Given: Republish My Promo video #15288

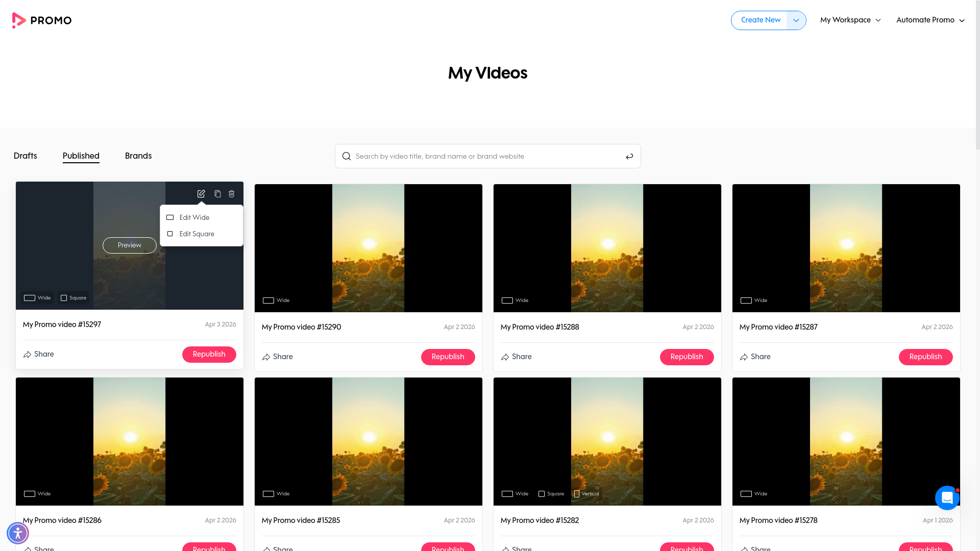Looking at the screenshot, I should (687, 357).
